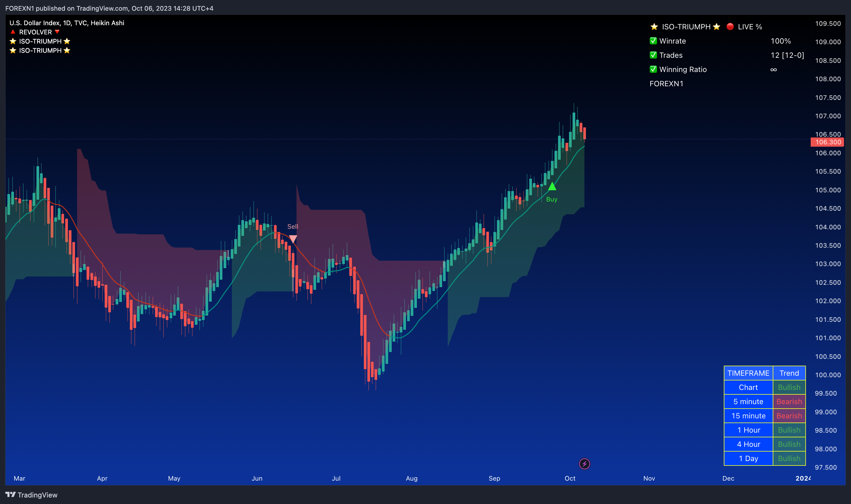The height and width of the screenshot is (504, 851).
Task: Click the Trend table header cell
Action: click(x=789, y=373)
